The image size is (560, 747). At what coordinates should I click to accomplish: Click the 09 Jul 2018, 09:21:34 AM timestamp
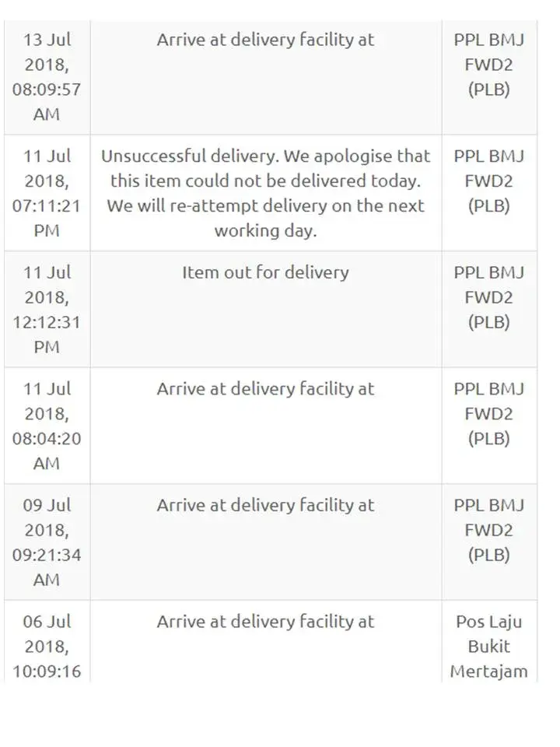[x=47, y=542]
